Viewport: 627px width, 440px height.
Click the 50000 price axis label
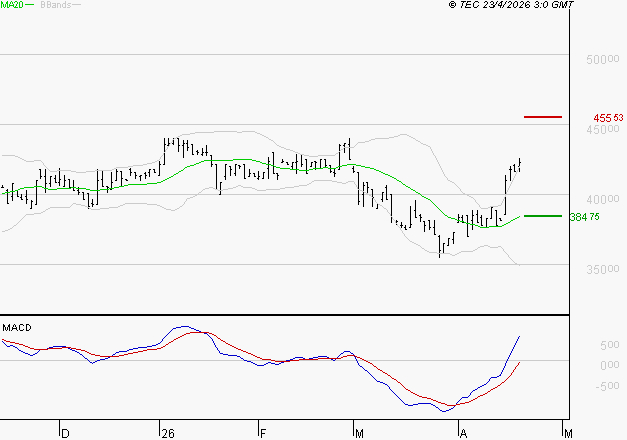[603, 60]
